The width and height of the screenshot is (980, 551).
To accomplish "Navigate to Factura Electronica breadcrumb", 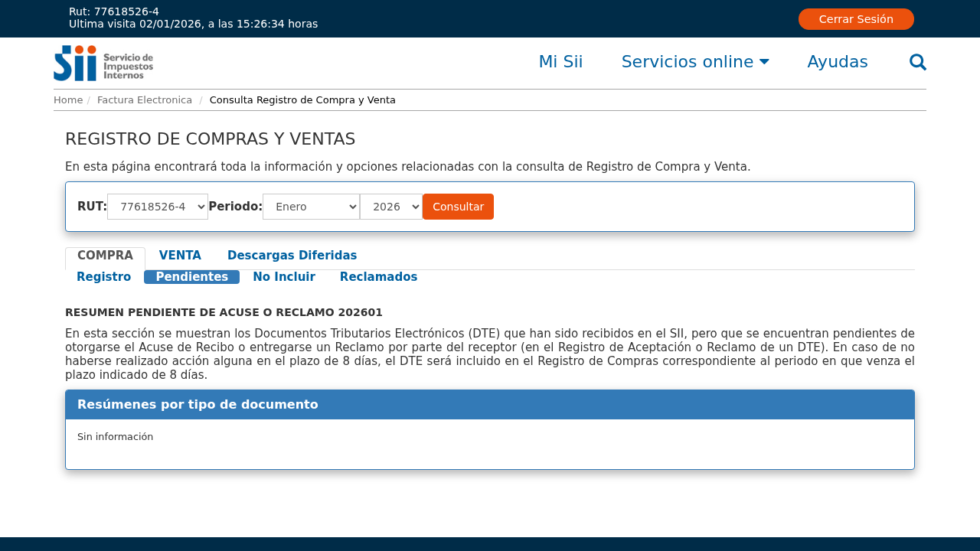I will tap(145, 100).
